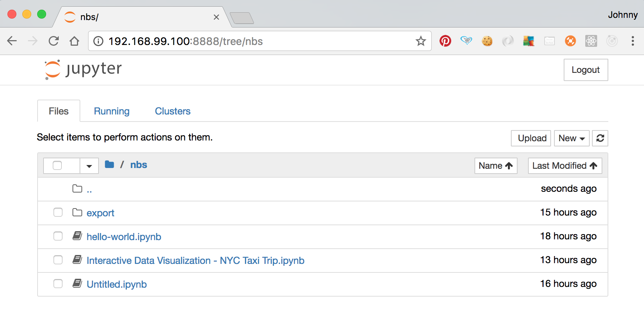Click the site info icon in address bar
This screenshot has width=644, height=336.
(98, 41)
